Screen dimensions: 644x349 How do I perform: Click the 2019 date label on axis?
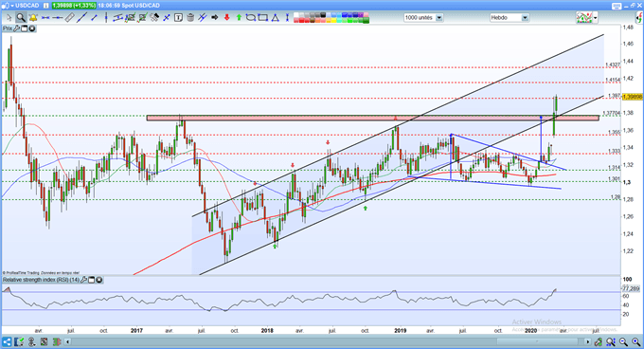[x=400, y=330]
